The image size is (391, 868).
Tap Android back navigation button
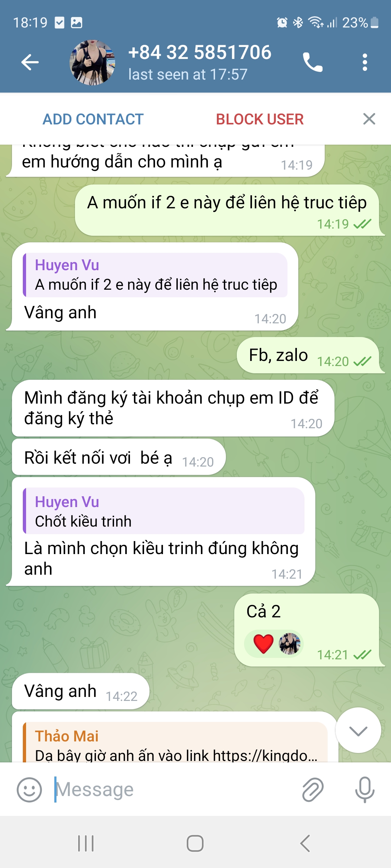click(x=305, y=843)
